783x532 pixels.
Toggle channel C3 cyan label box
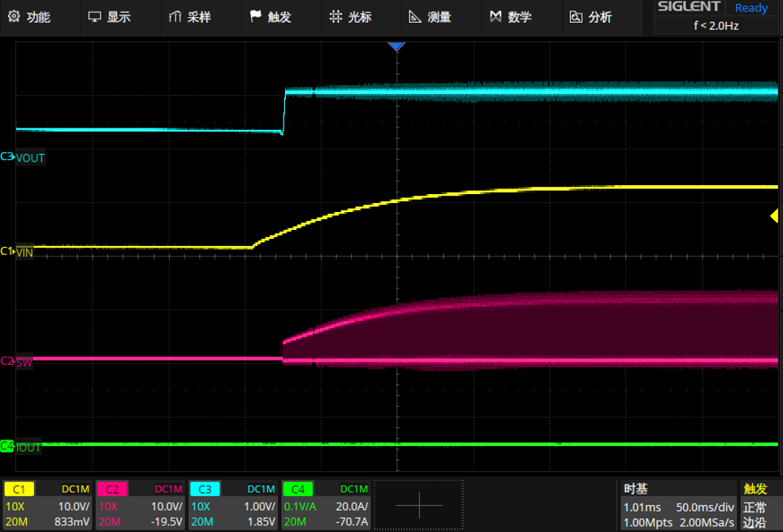[205, 489]
